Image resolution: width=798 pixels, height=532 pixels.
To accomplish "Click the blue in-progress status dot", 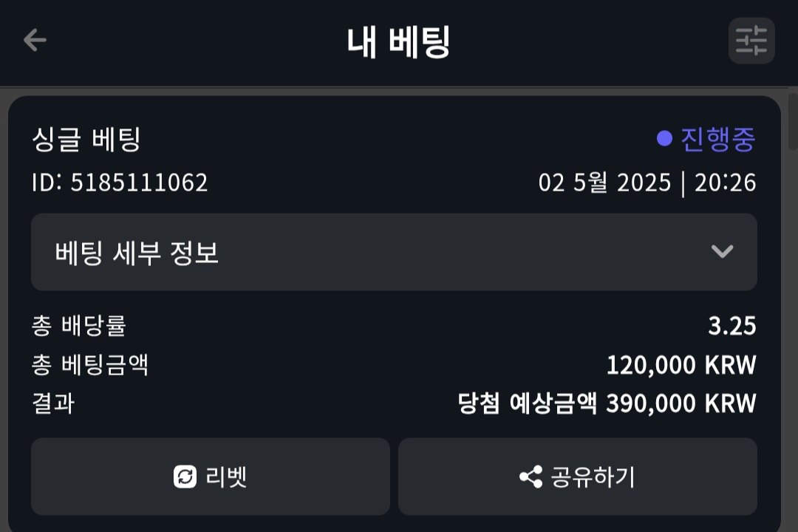I will click(664, 139).
